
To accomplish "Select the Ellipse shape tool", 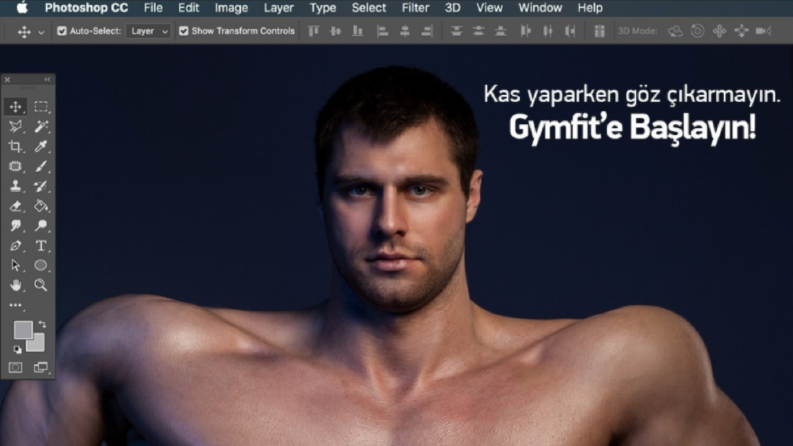I will coord(40,265).
